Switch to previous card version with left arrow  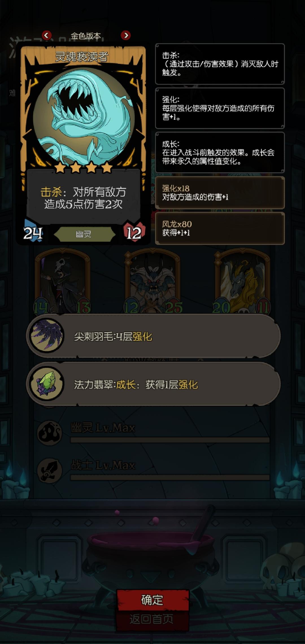pyautogui.click(x=47, y=35)
